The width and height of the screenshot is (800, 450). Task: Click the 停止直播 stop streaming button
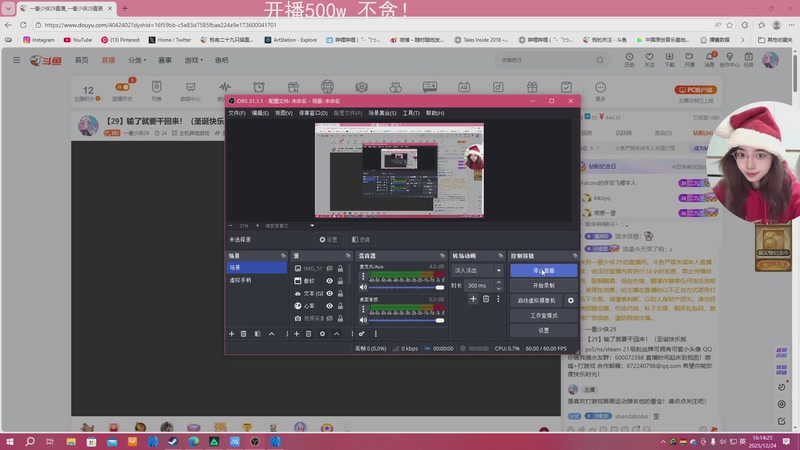click(543, 270)
